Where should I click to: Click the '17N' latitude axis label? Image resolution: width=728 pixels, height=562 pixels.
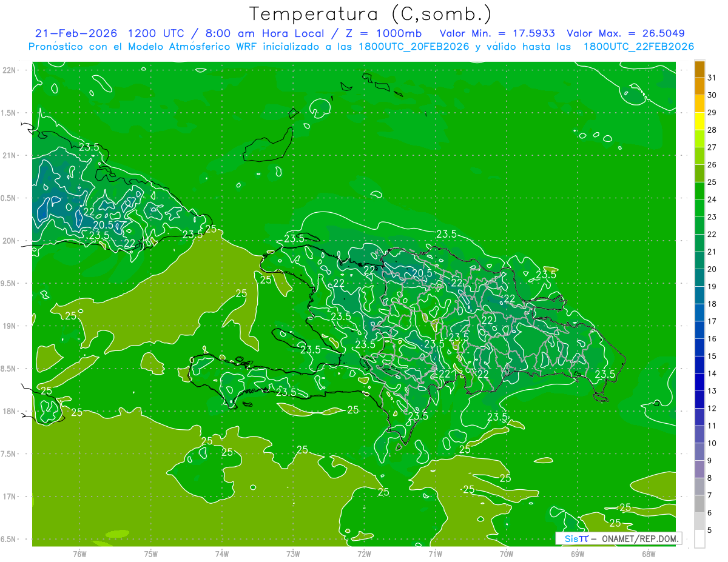coord(10,497)
